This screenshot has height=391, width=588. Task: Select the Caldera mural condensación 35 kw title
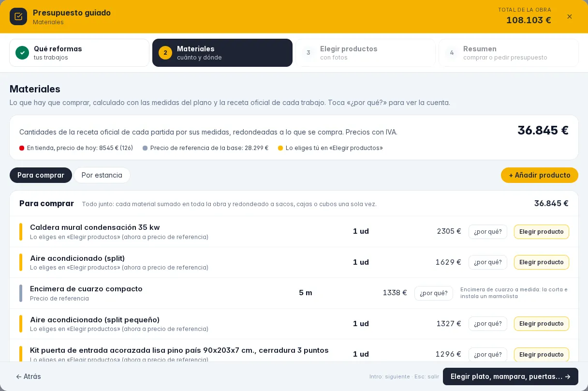click(x=95, y=227)
